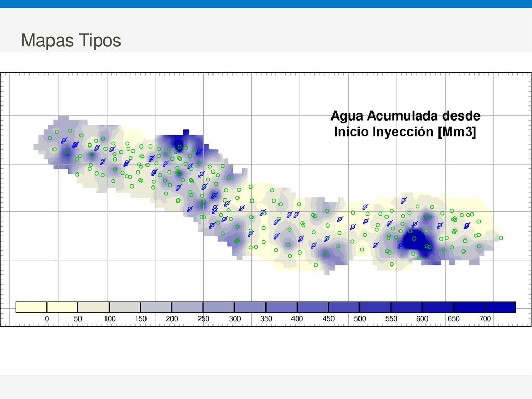Click the color swatch between 450 and 500
Viewport: 532px width, 399px height.
coord(344,307)
